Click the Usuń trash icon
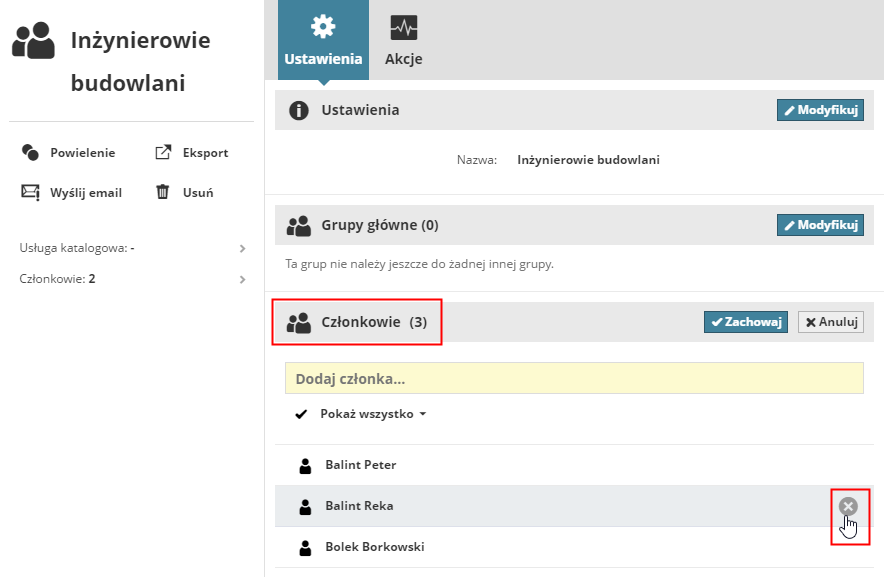The image size is (885, 577). coord(163,192)
